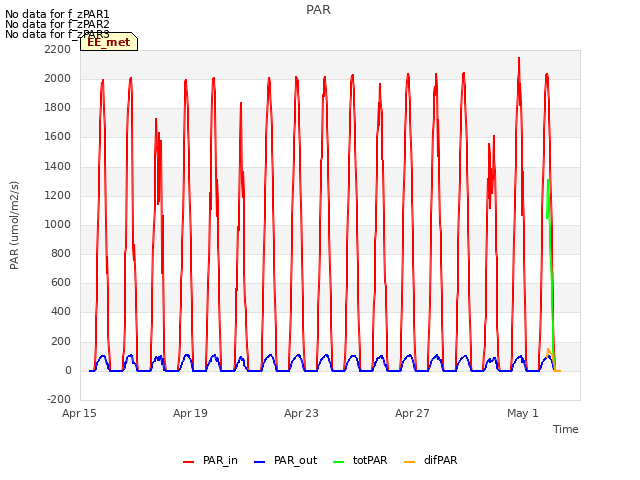
Task: Click the Apr 23 x-axis tick label
Action: pos(301,413)
